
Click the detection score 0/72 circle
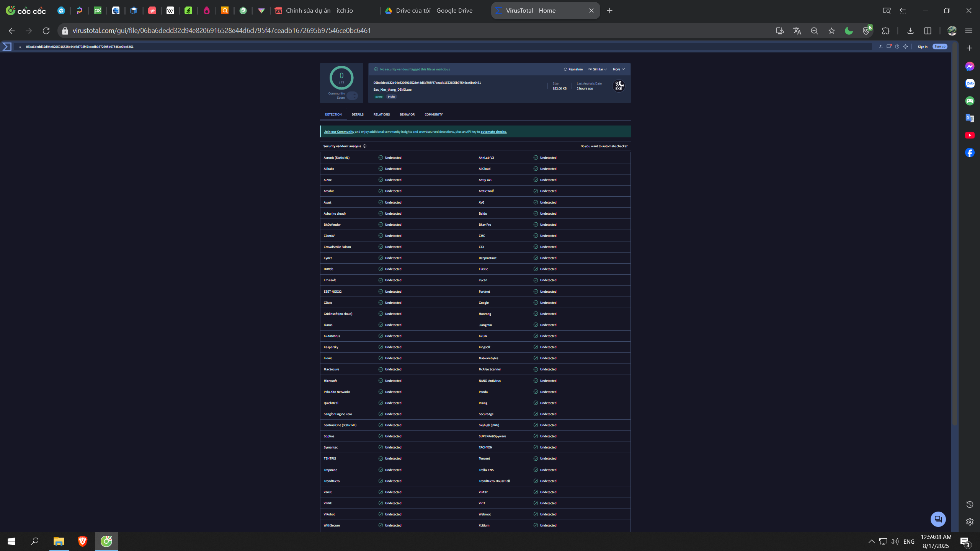(x=341, y=78)
